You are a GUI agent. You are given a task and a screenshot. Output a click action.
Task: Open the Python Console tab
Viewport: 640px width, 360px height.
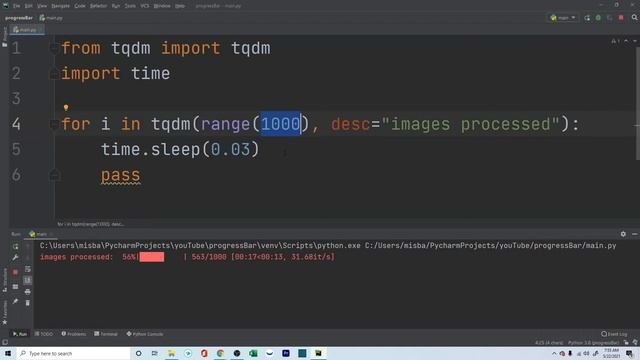pyautogui.click(x=145, y=334)
